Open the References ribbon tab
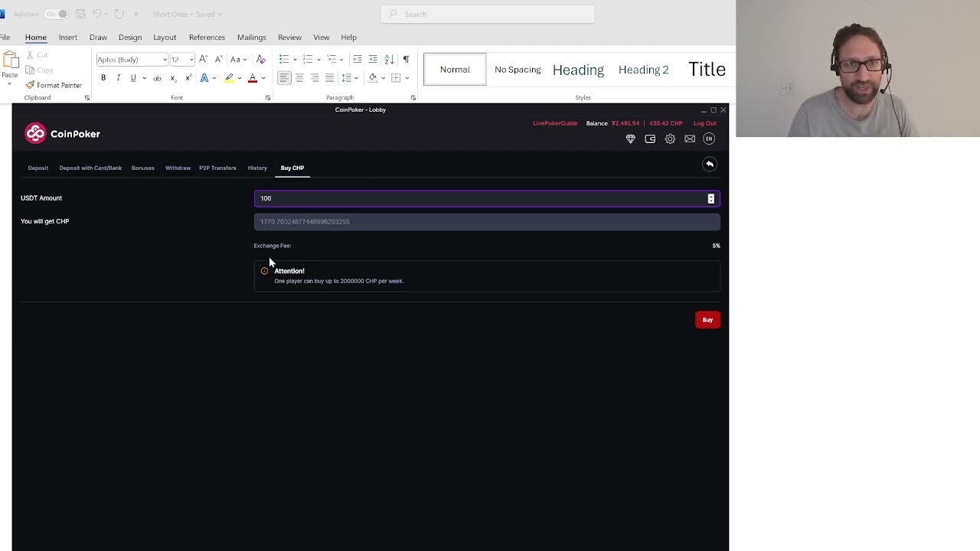The width and height of the screenshot is (980, 551). (x=207, y=37)
